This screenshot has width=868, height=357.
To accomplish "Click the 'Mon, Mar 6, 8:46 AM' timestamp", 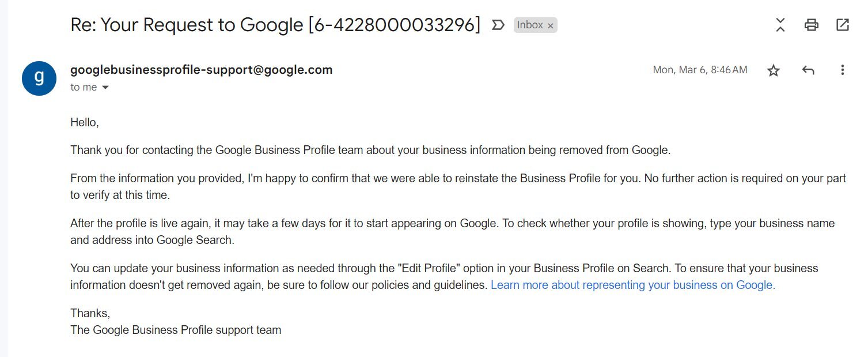I will click(700, 70).
